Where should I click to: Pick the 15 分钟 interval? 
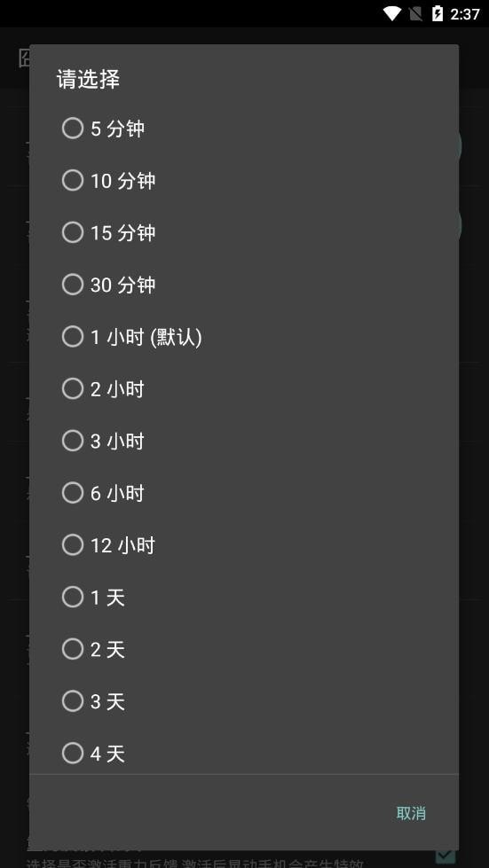point(244,232)
